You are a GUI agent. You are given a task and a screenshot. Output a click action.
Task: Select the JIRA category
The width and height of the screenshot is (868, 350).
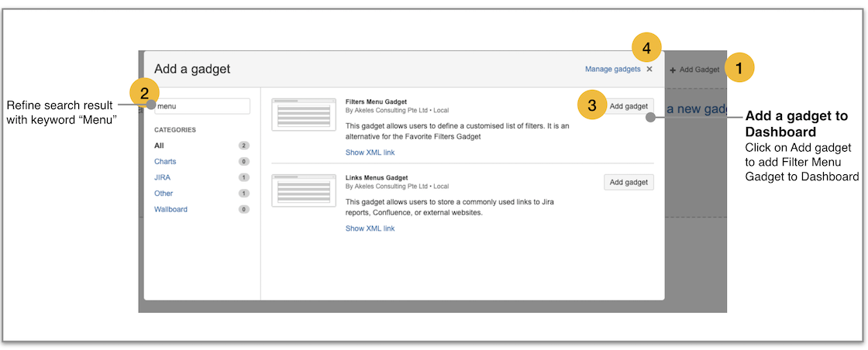coord(163,177)
